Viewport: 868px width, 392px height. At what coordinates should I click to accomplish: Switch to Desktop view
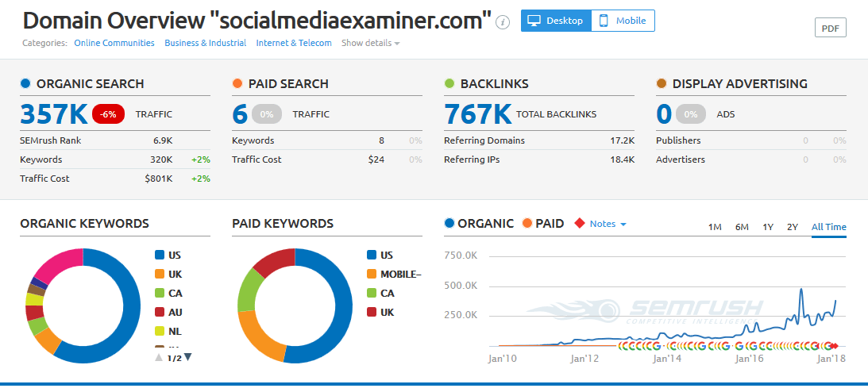[x=556, y=21]
